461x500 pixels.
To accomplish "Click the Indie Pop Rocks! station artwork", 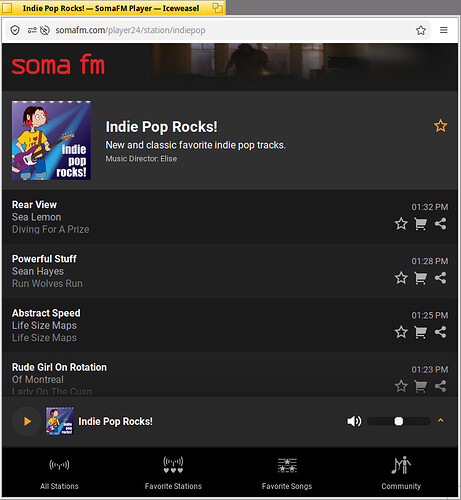I will [51, 140].
